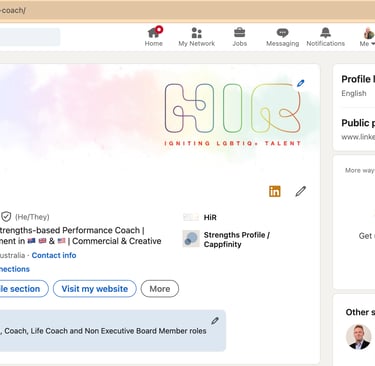Viewport: 375px width, 366px height.
Task: Edit profile intro with pencil icon
Action: coord(300,191)
